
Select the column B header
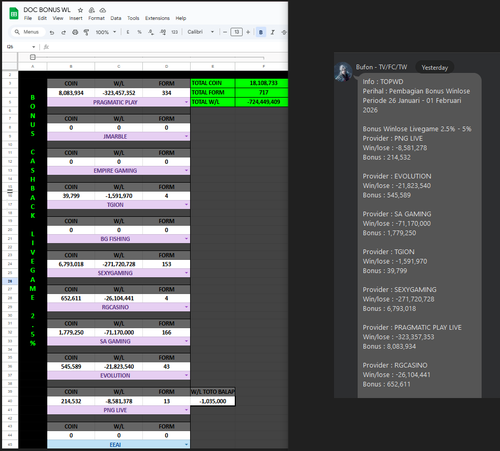tap(71, 66)
